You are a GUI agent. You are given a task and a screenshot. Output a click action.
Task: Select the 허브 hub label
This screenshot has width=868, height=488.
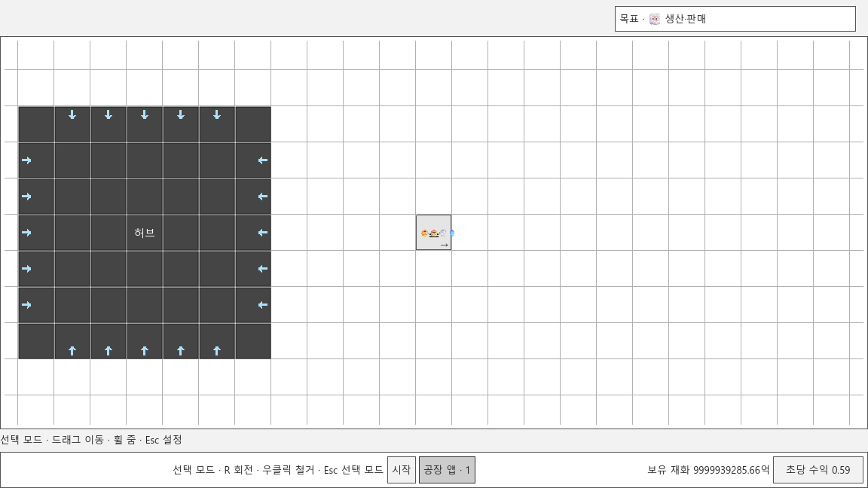[145, 233]
